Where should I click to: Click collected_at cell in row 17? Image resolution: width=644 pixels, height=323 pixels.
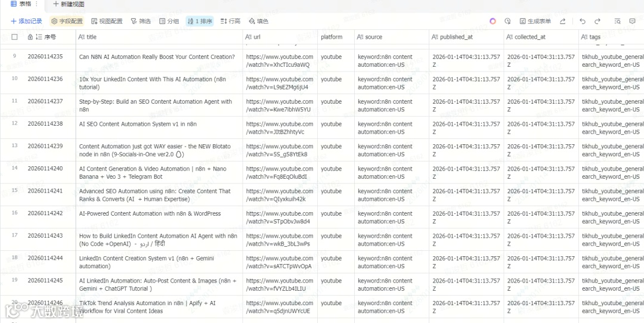click(541, 240)
